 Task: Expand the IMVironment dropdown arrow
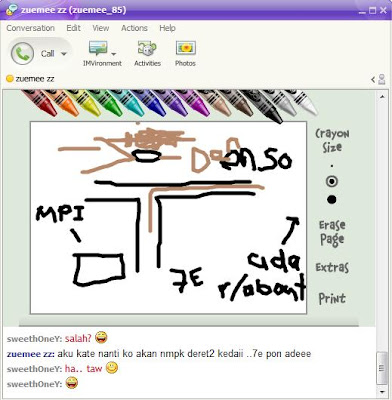(114, 54)
